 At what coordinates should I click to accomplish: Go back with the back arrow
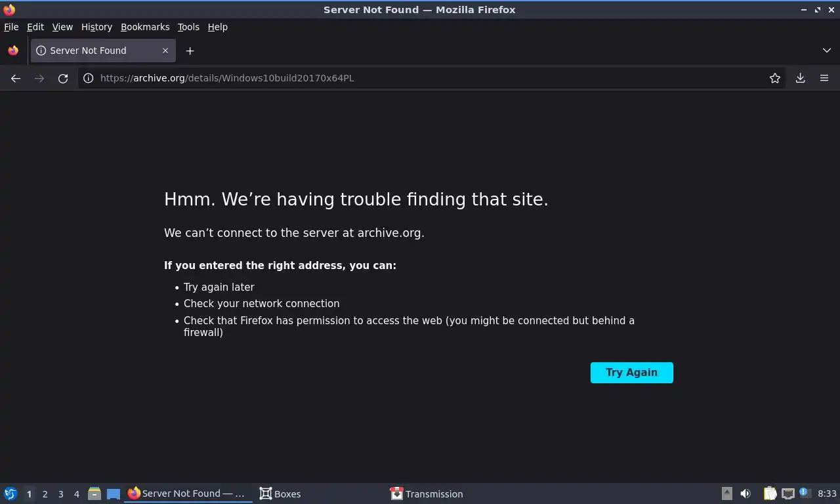[16, 78]
